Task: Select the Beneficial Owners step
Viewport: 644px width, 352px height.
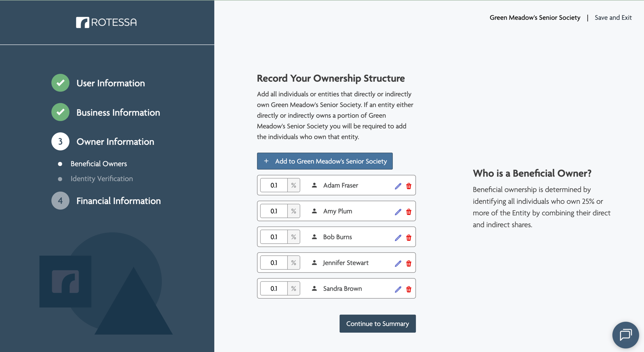Action: coord(98,163)
